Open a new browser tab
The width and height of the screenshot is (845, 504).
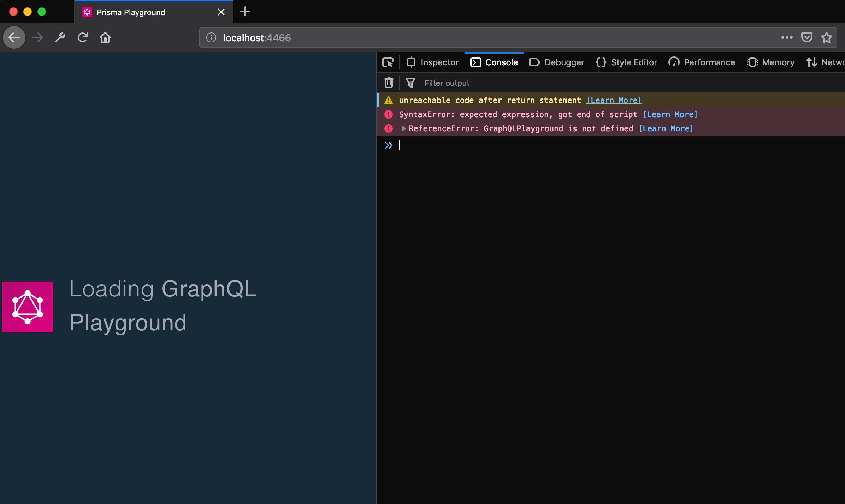click(x=245, y=12)
